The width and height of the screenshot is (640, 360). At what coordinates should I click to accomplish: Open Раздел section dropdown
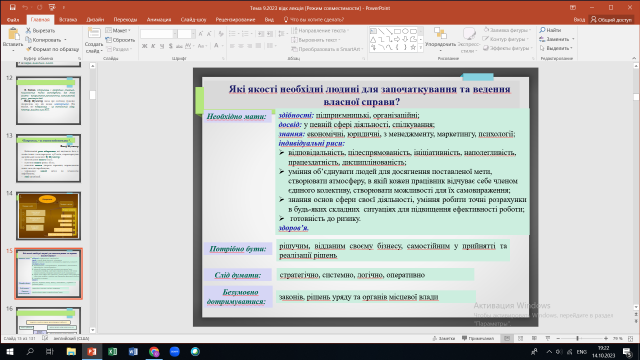point(120,49)
